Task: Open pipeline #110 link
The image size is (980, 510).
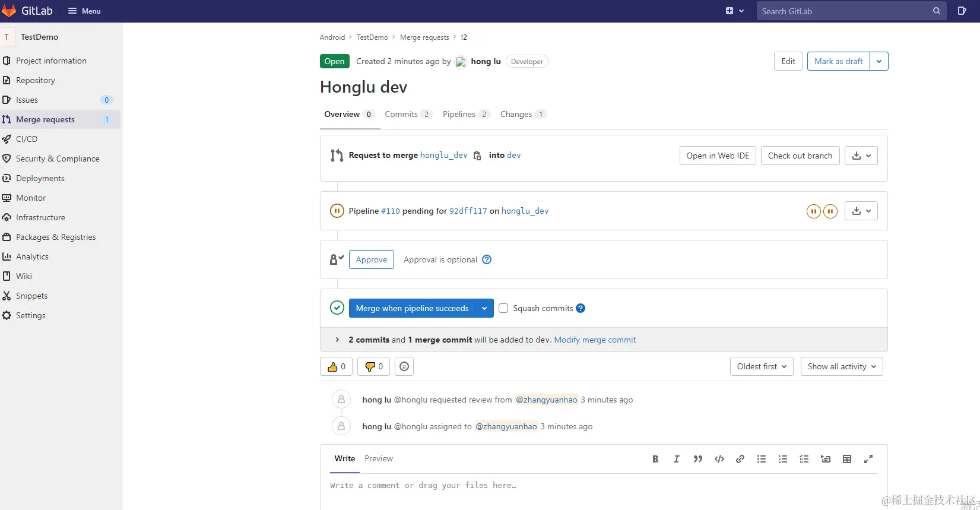Action: pos(390,211)
